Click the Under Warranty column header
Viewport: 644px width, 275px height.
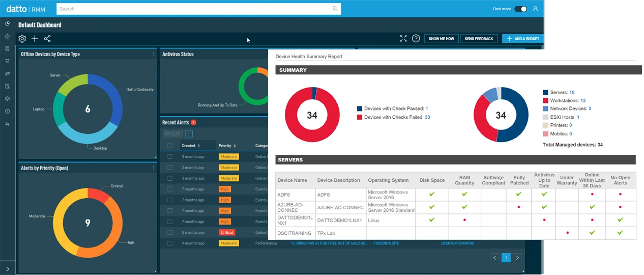[x=567, y=180]
